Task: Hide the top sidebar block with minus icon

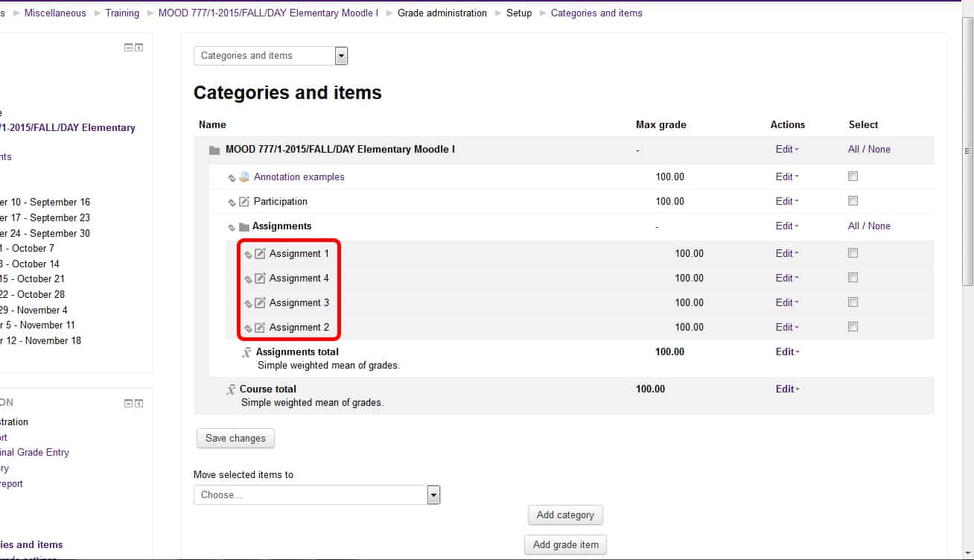Action: (128, 48)
